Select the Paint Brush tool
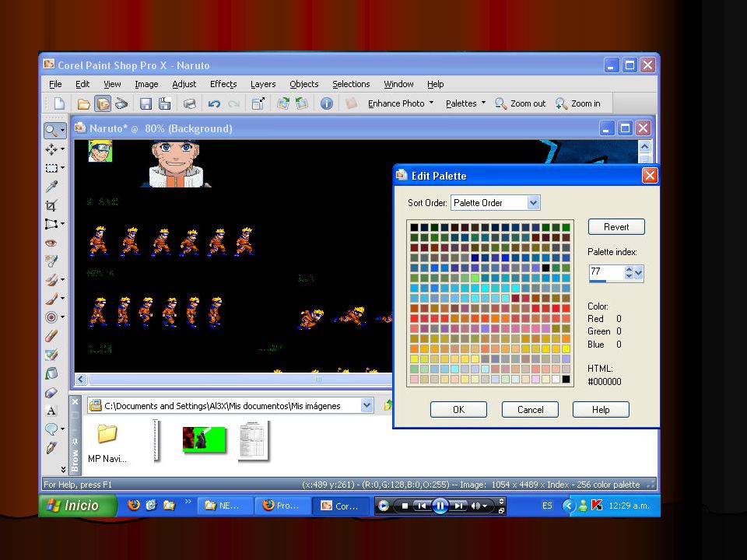747x560 pixels. (x=51, y=299)
